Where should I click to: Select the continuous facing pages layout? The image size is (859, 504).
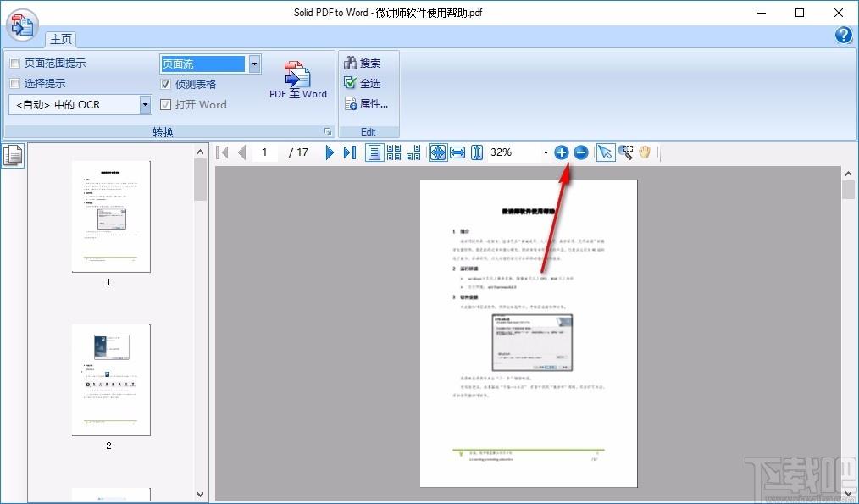[414, 152]
